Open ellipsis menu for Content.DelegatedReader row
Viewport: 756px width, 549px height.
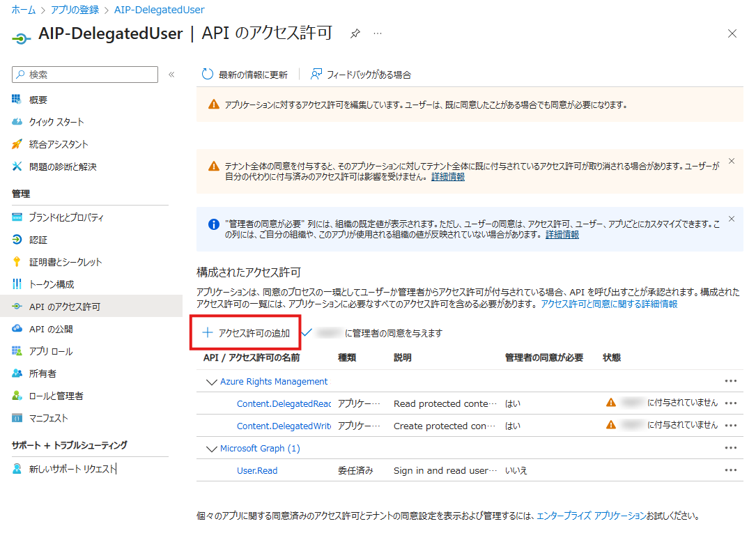(x=730, y=403)
